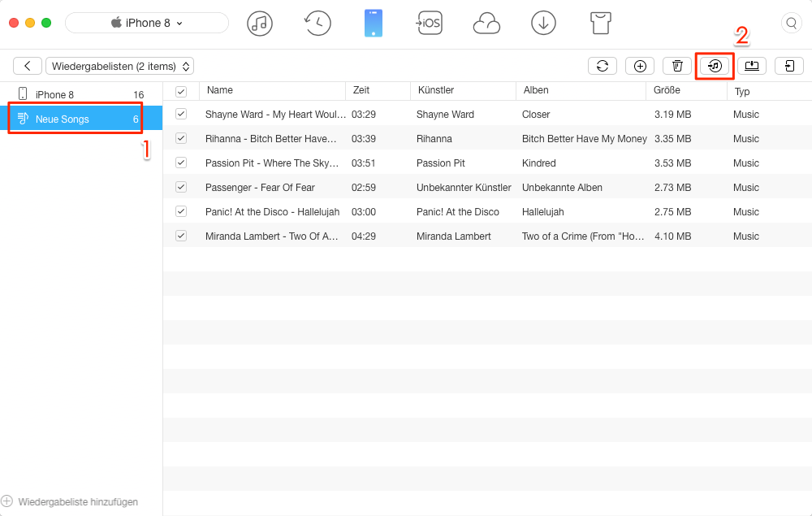The image size is (812, 516).
Task: Click the send to computer button
Action: [x=752, y=66]
